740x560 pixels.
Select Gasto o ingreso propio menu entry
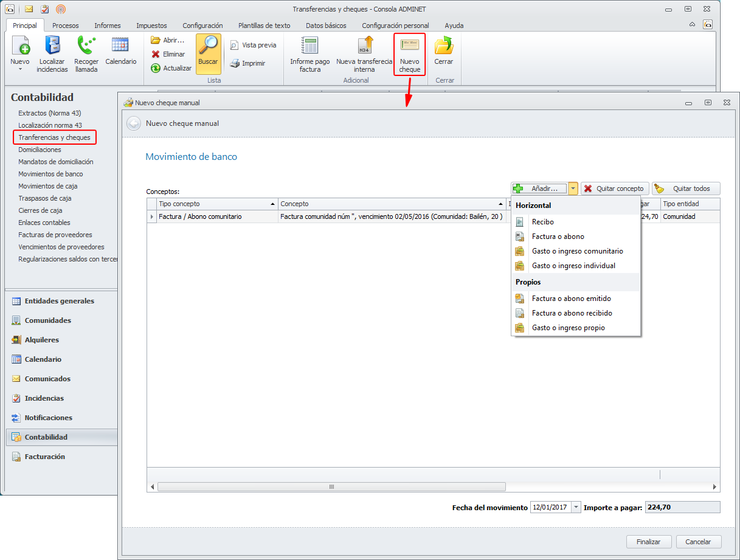(568, 328)
